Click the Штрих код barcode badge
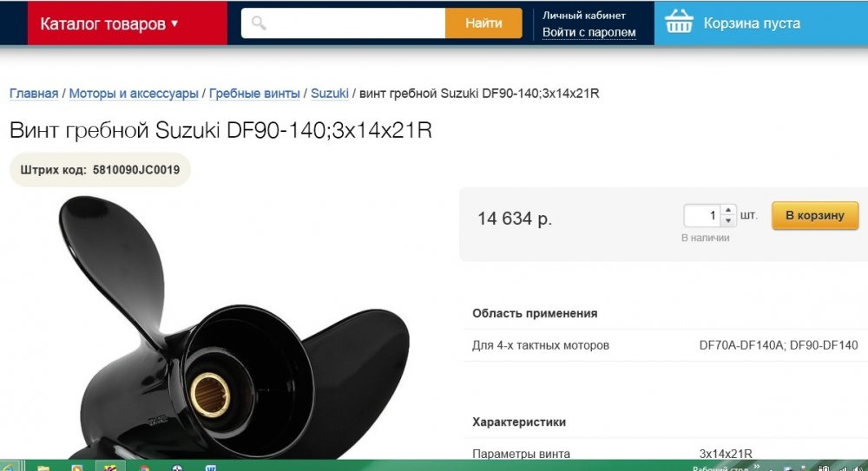Screen dimensions: 868x471 [x=100, y=170]
